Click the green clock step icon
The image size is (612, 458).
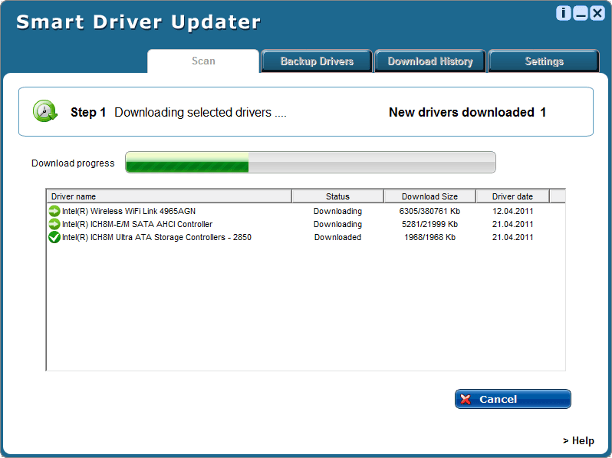45,111
